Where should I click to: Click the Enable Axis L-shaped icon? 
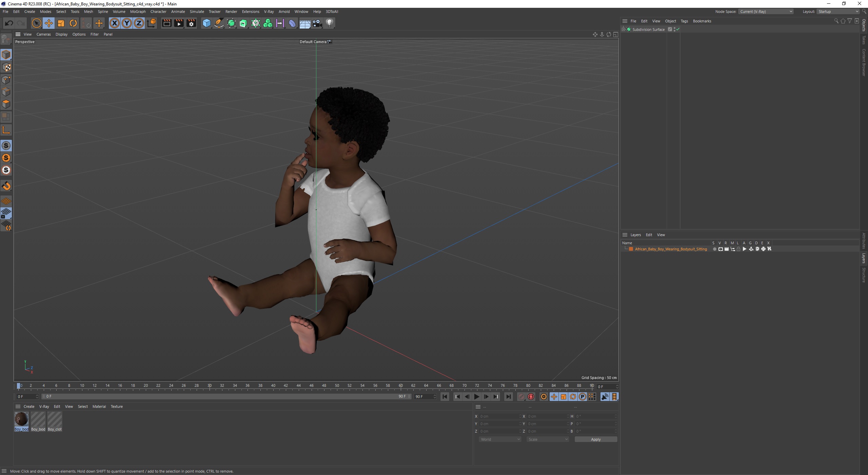click(6, 130)
